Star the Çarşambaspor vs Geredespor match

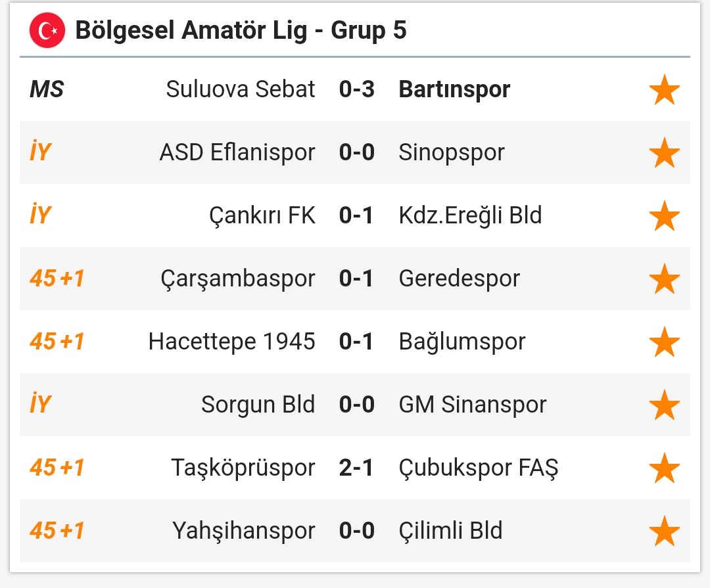pyautogui.click(x=664, y=279)
